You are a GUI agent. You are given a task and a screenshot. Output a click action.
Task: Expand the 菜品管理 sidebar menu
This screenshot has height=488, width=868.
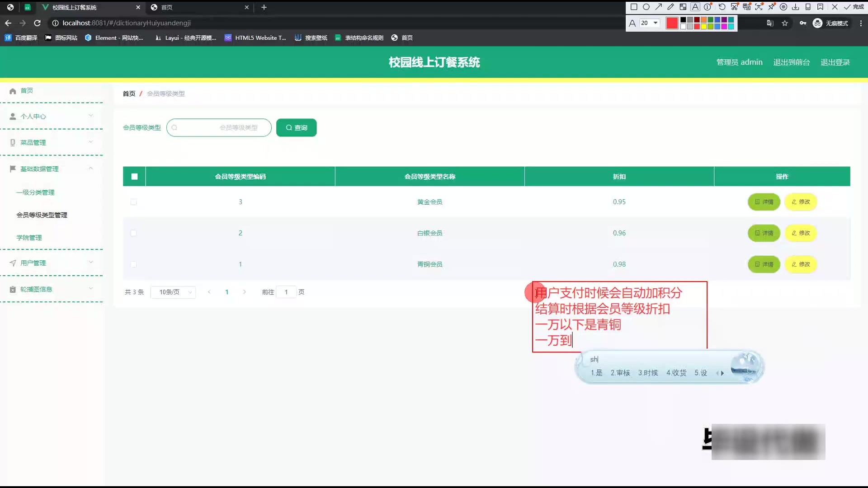[52, 143]
